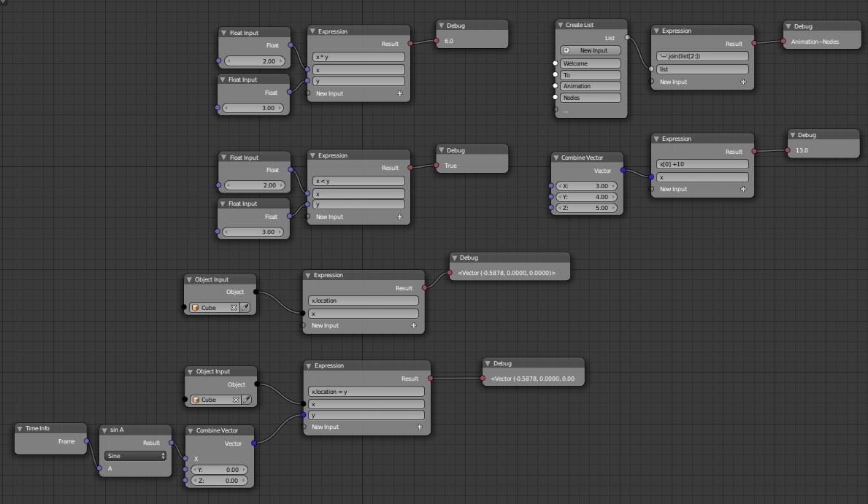
Task: Click the 'list' variable name field
Action: click(702, 70)
